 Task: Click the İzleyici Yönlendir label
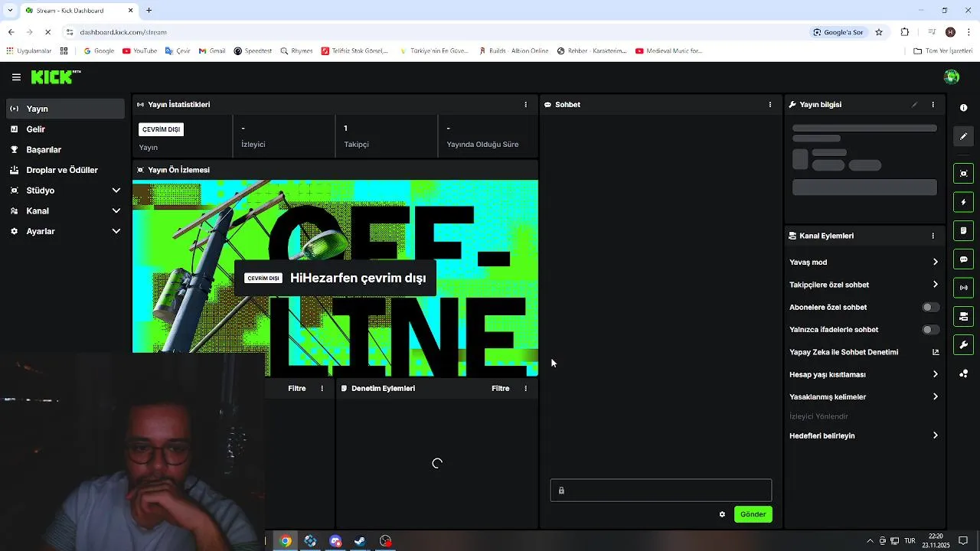pyautogui.click(x=818, y=416)
